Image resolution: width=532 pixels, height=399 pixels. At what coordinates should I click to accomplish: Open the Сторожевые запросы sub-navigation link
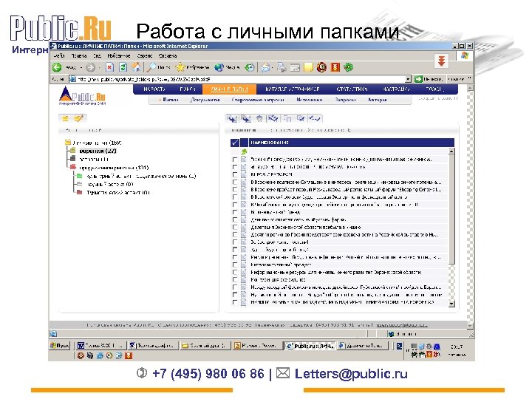click(258, 100)
